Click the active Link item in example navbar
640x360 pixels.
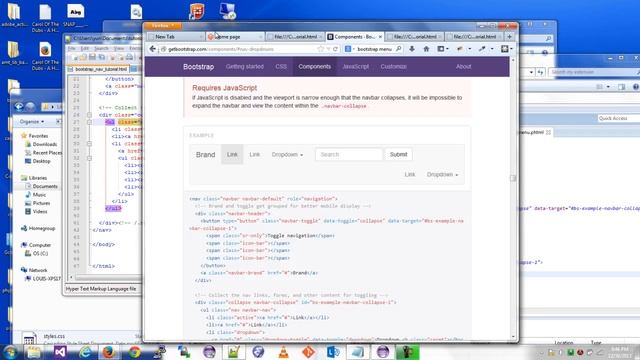pyautogui.click(x=232, y=155)
